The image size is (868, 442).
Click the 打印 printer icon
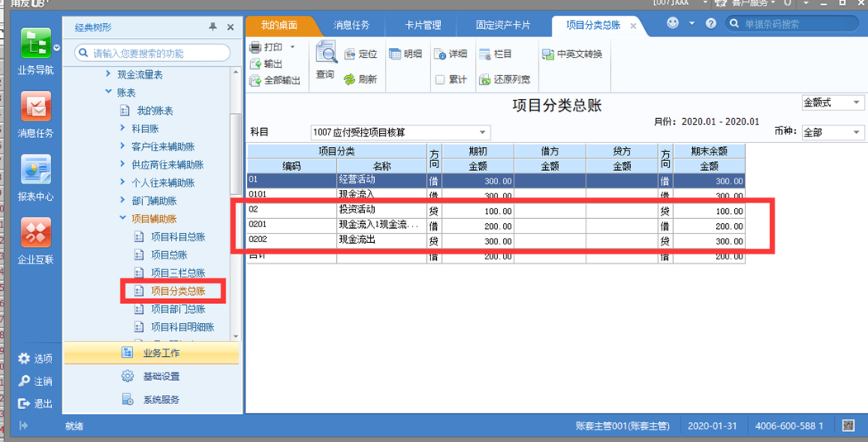[x=255, y=47]
